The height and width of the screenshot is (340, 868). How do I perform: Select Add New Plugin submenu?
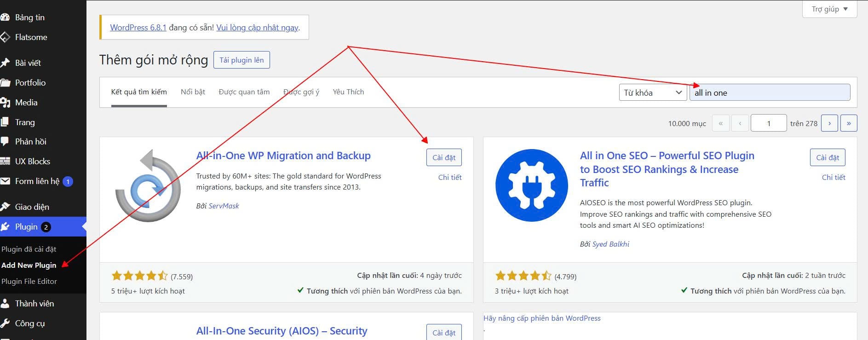click(29, 265)
